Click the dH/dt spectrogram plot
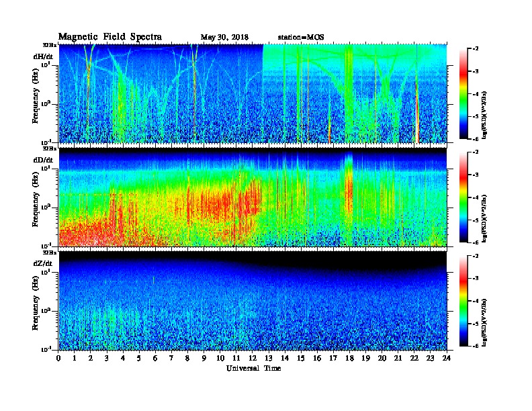Viewport: 532px width, 411px height. pyautogui.click(x=253, y=93)
